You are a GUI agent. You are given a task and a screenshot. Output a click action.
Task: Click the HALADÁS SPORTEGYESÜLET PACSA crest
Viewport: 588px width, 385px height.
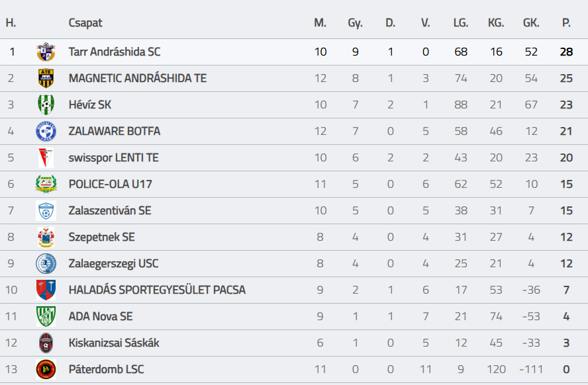pos(46,290)
